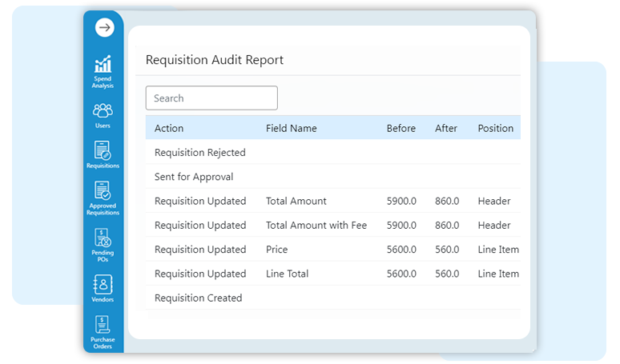This screenshot has width=620, height=364.
Task: Click the Total Amount with Fee cell
Action: point(316,226)
